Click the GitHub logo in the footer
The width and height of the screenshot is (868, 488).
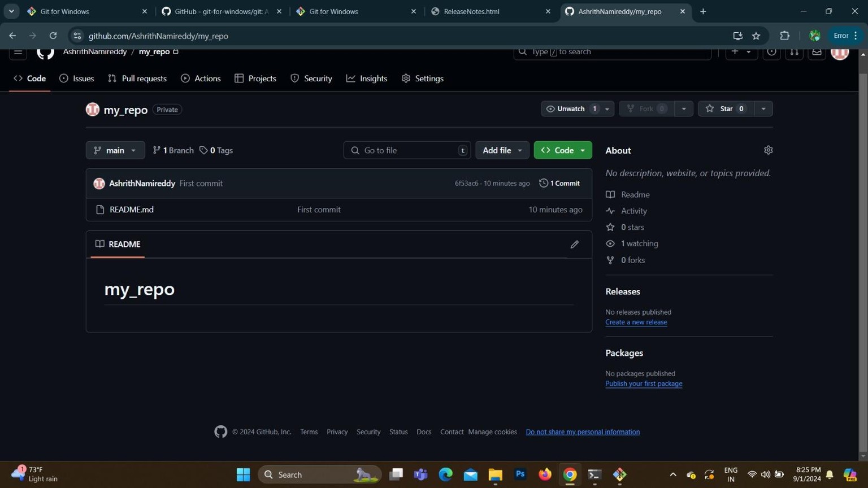coord(221,432)
